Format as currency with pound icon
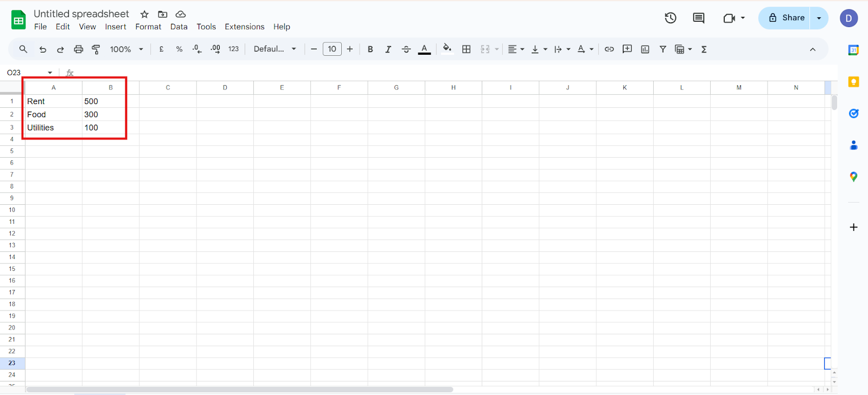 tap(161, 49)
